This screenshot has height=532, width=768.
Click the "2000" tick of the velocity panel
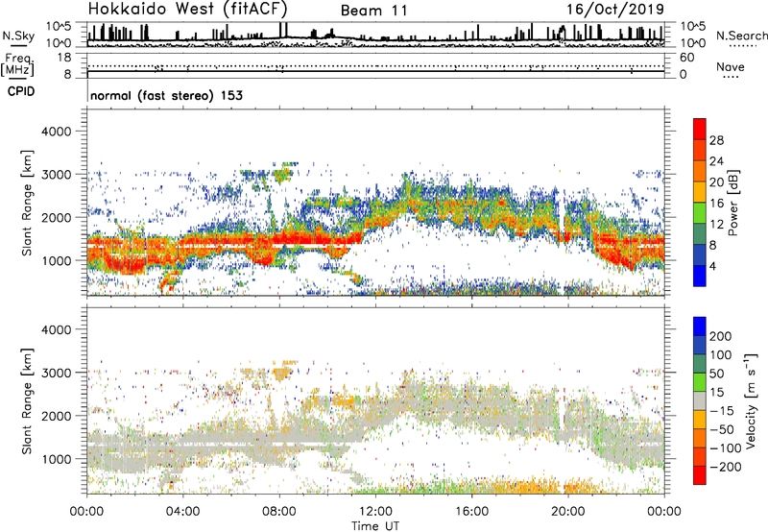(56, 416)
